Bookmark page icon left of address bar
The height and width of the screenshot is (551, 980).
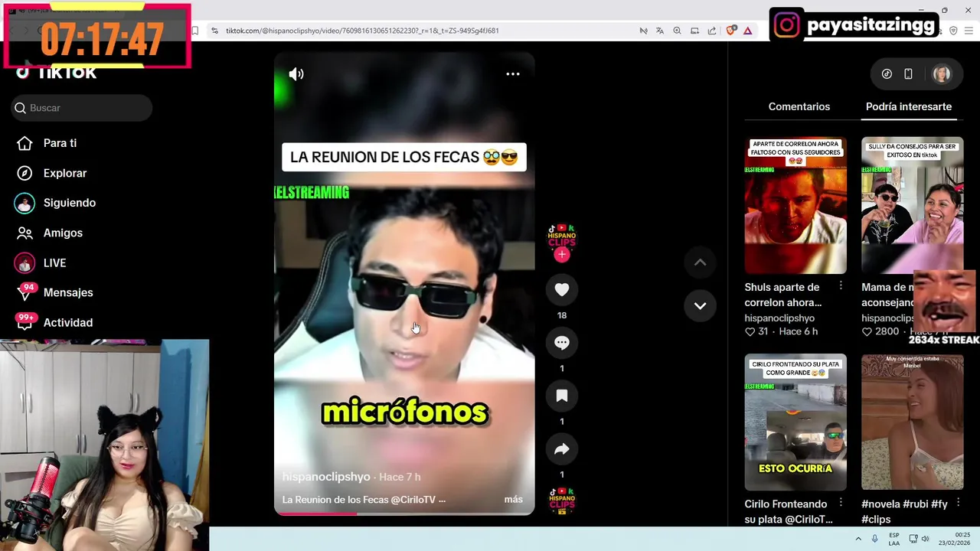pyautogui.click(x=194, y=31)
